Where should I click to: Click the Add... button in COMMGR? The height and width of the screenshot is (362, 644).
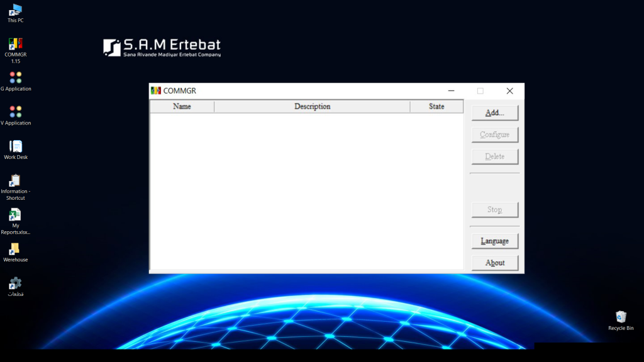pos(495,113)
